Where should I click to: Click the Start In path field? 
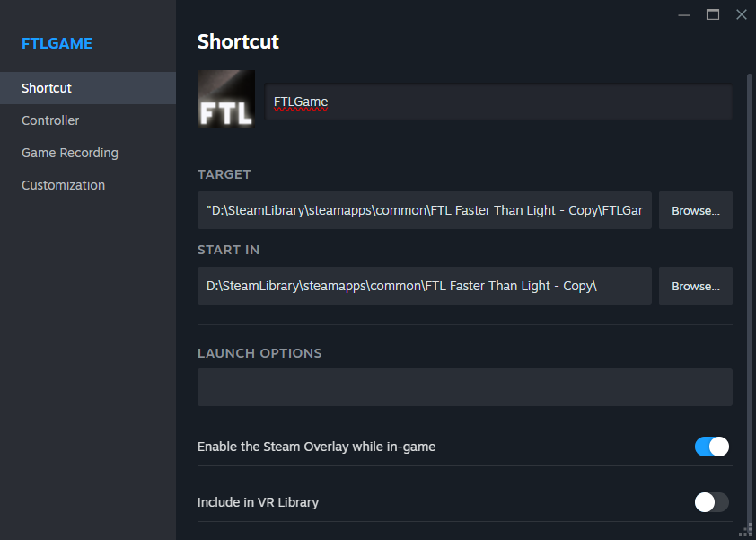tap(424, 286)
